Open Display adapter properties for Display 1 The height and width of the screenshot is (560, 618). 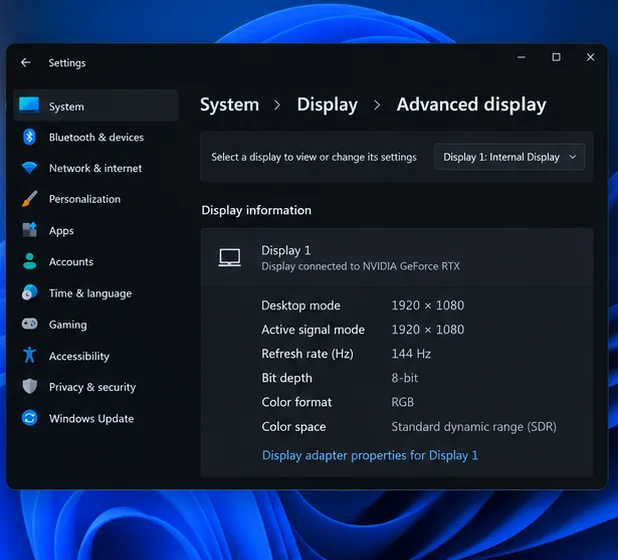point(370,455)
